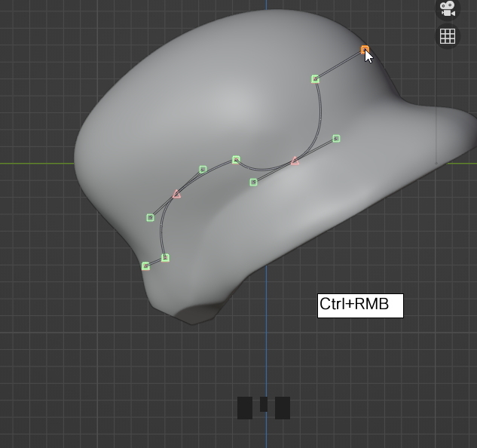The width and height of the screenshot is (477, 448).
Task: Select the left pink triangle control point
Action: point(176,194)
